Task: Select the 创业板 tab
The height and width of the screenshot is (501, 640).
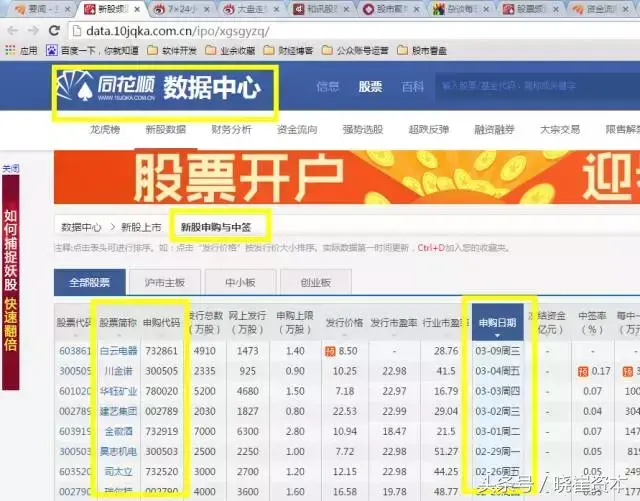Action: point(316,282)
